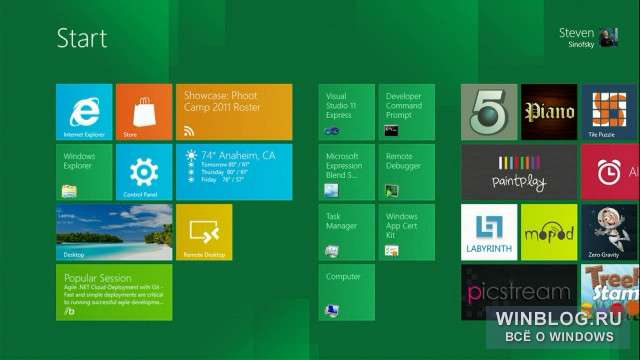Launch the Developer Command Prompt tile
Screen dimensions: 640x360
pyautogui.click(x=407, y=112)
